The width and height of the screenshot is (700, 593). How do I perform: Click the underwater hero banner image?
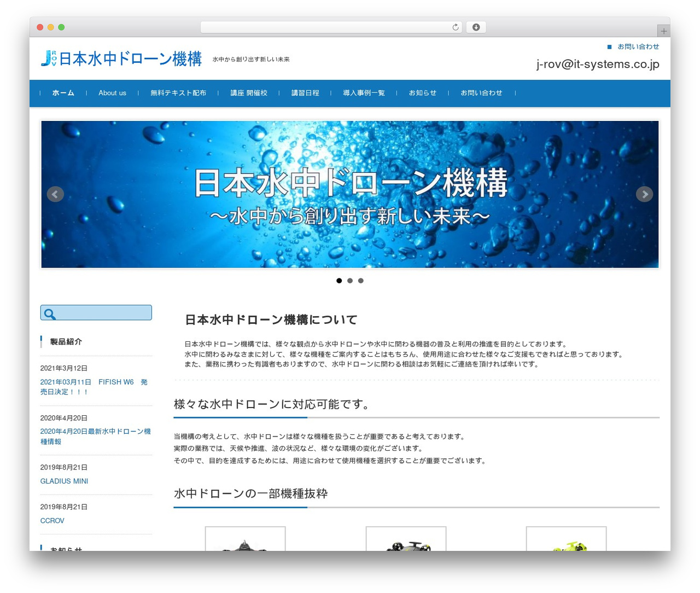click(350, 194)
